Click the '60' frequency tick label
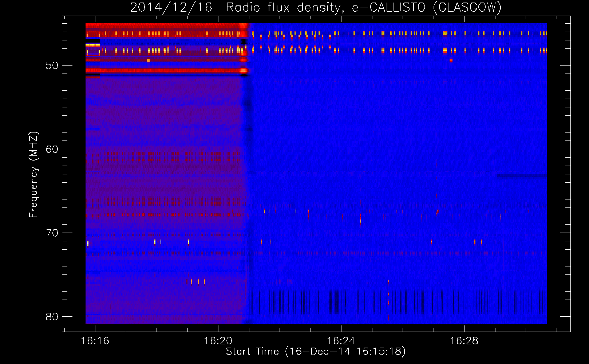 tap(52, 149)
